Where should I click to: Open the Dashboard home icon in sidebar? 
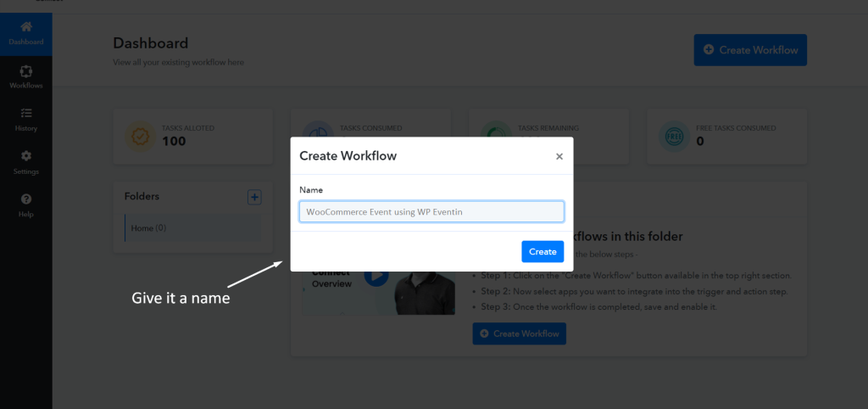(x=26, y=26)
